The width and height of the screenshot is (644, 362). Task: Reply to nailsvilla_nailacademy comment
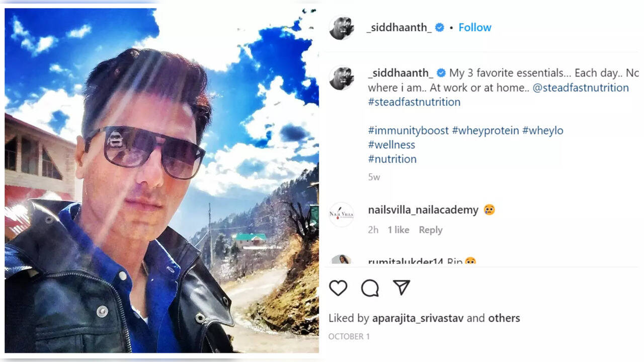point(431,230)
